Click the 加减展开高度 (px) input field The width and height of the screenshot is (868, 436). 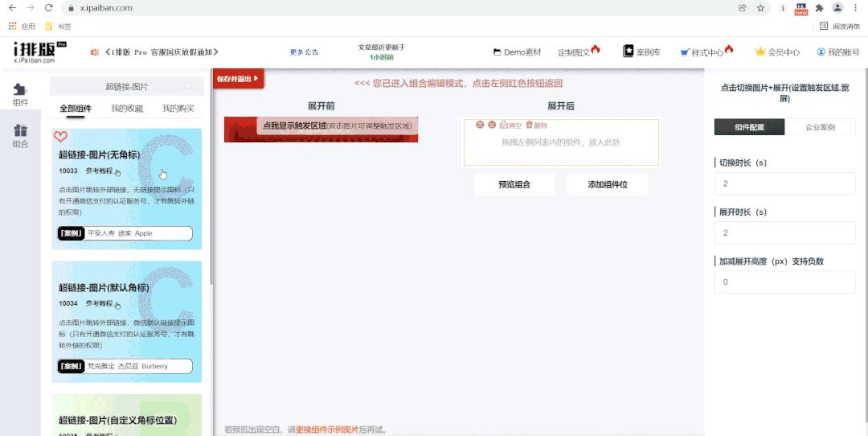tap(785, 282)
